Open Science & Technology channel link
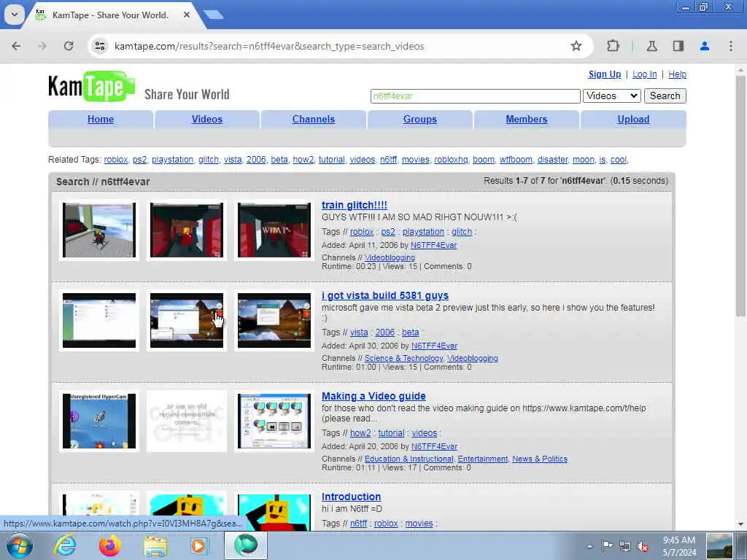Image resolution: width=747 pixels, height=560 pixels. 403,358
